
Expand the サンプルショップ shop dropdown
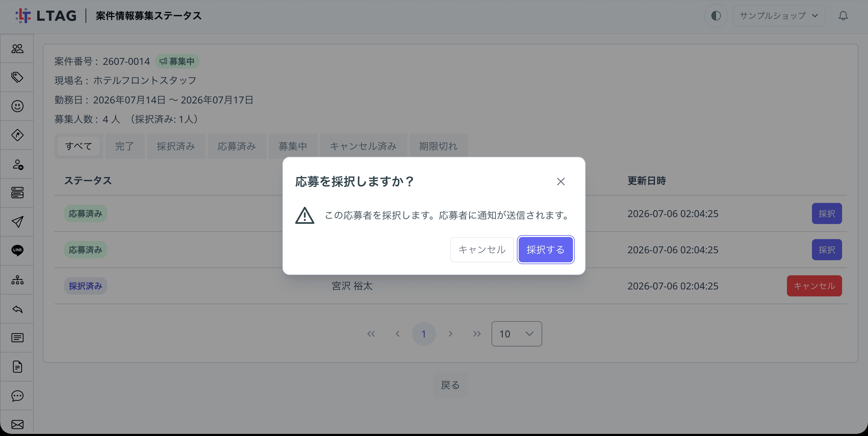pos(779,15)
